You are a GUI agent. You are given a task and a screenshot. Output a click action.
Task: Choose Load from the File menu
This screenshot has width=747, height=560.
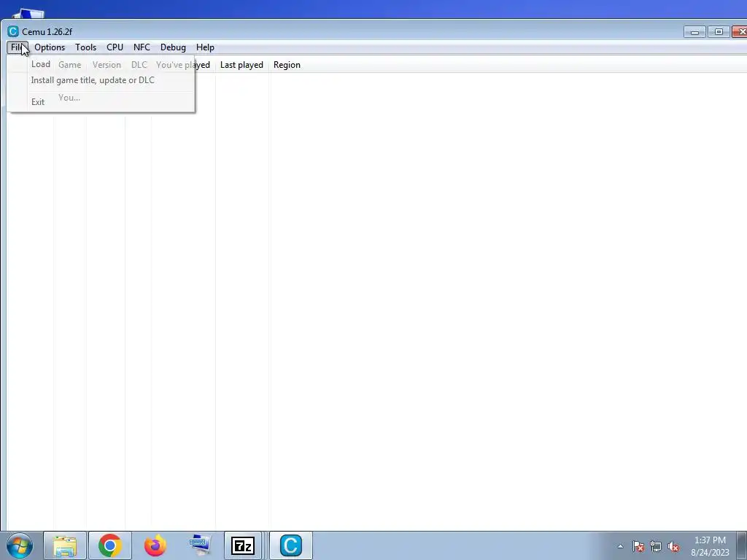101,64
